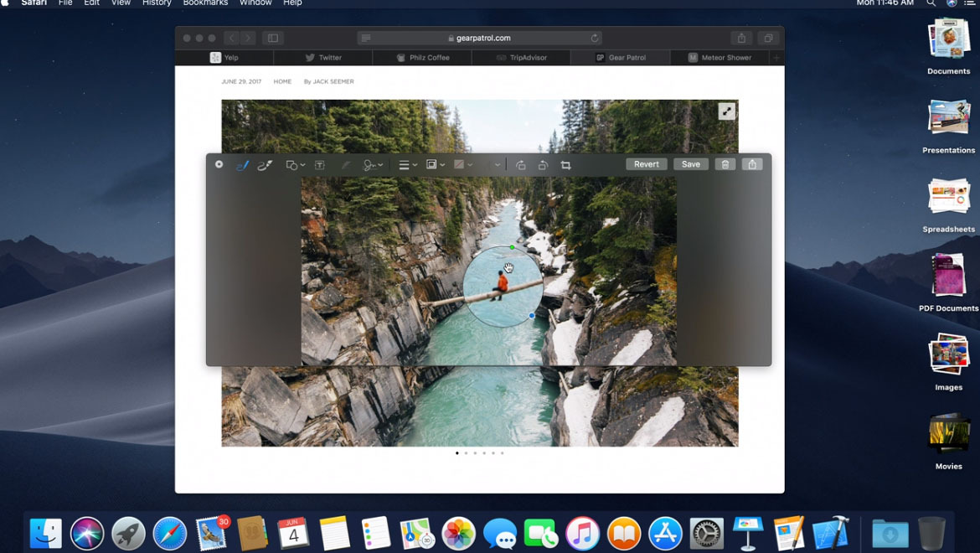Screen dimensions: 980x553
Task: Show all tabs overview in Safari
Action: [768, 38]
